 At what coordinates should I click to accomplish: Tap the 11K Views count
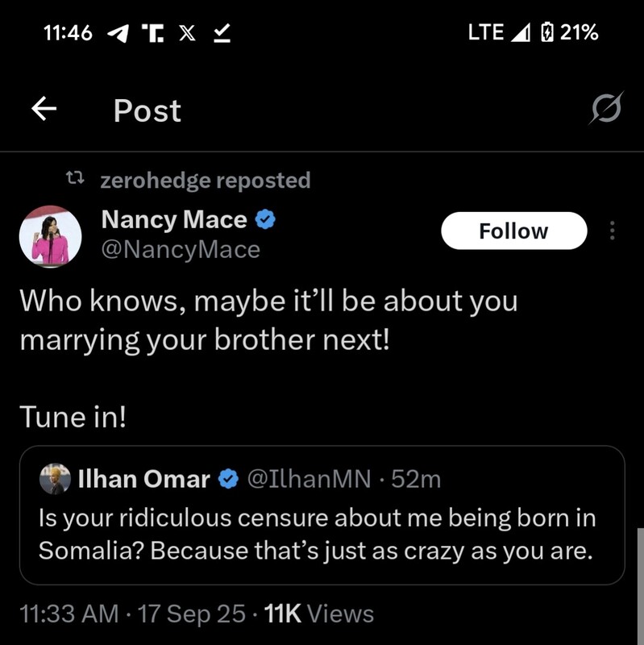(319, 614)
